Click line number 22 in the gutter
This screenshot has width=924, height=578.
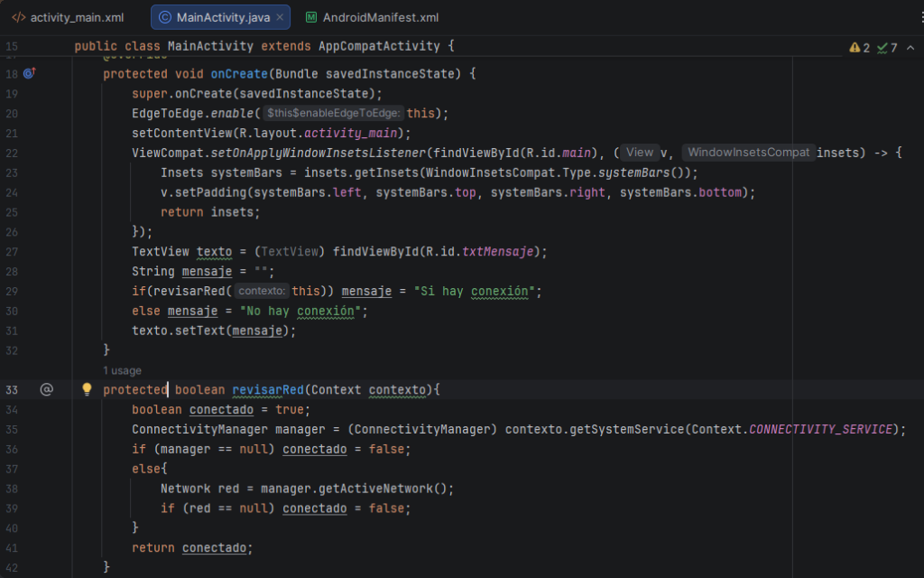coord(12,153)
